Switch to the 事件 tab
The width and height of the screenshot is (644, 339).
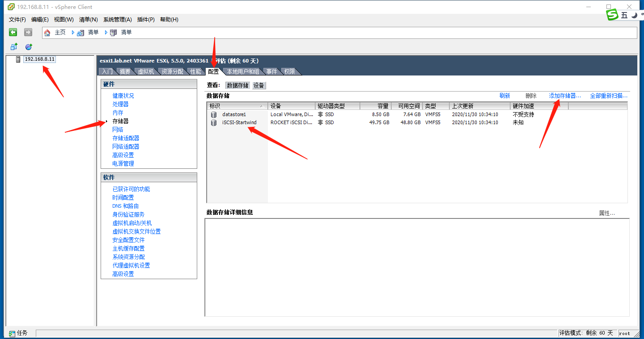pos(271,71)
